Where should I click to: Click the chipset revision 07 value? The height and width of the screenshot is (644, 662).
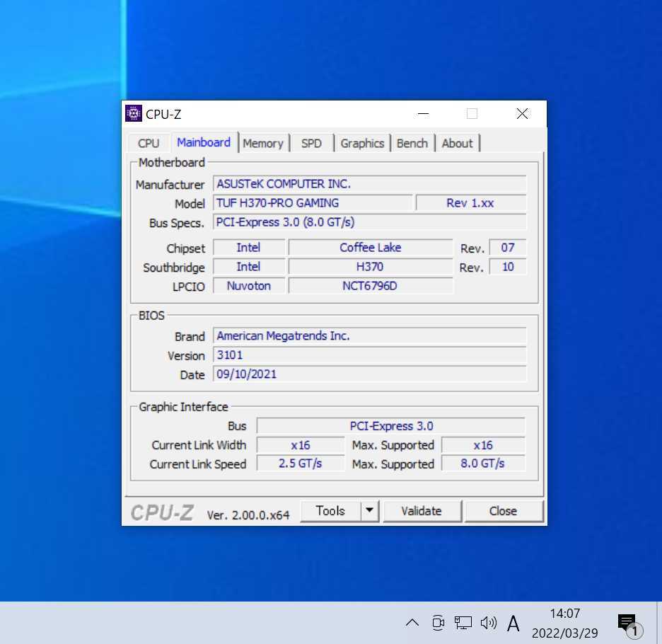508,248
